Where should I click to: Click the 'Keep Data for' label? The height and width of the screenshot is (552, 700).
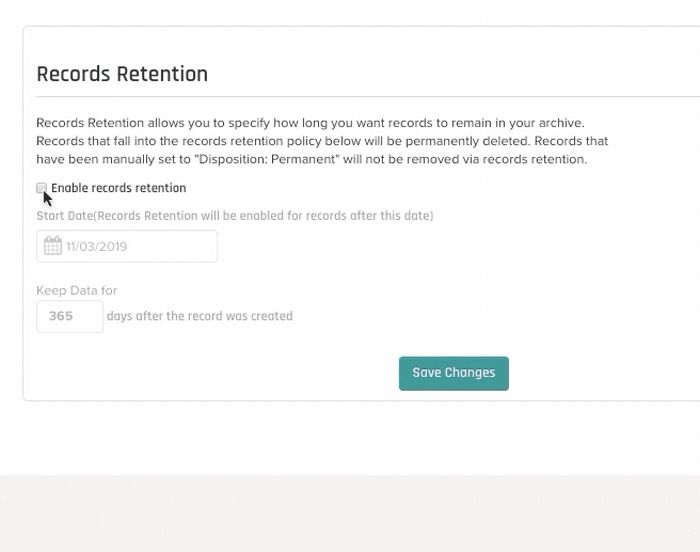click(x=76, y=290)
